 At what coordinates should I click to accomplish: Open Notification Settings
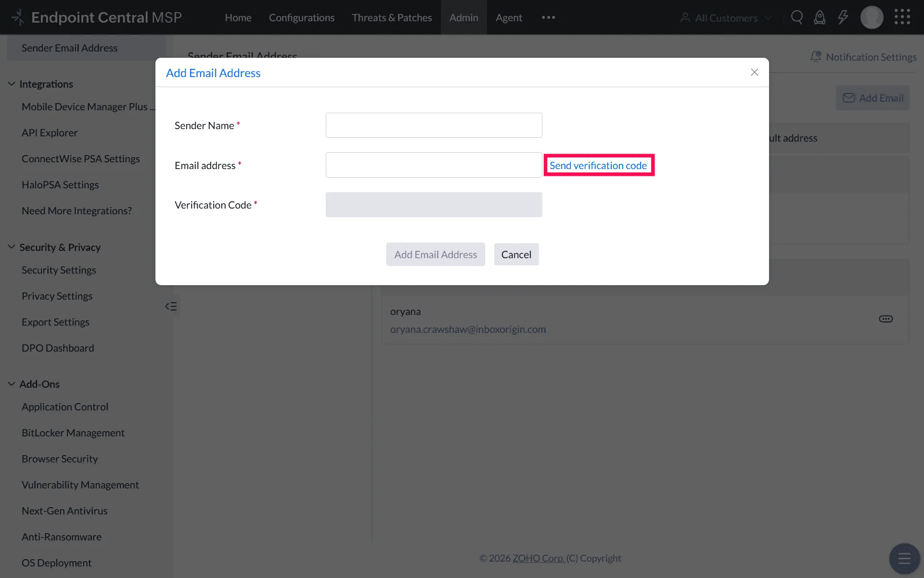(863, 57)
